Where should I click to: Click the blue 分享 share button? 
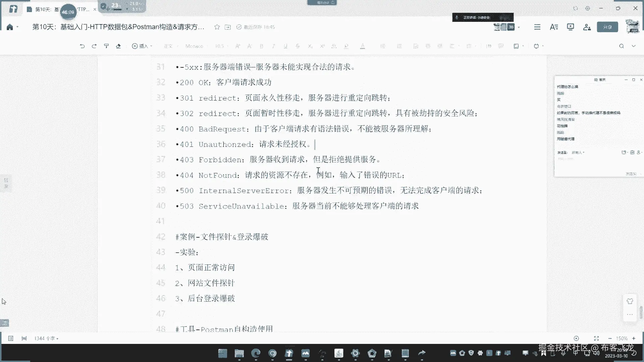[x=607, y=27]
